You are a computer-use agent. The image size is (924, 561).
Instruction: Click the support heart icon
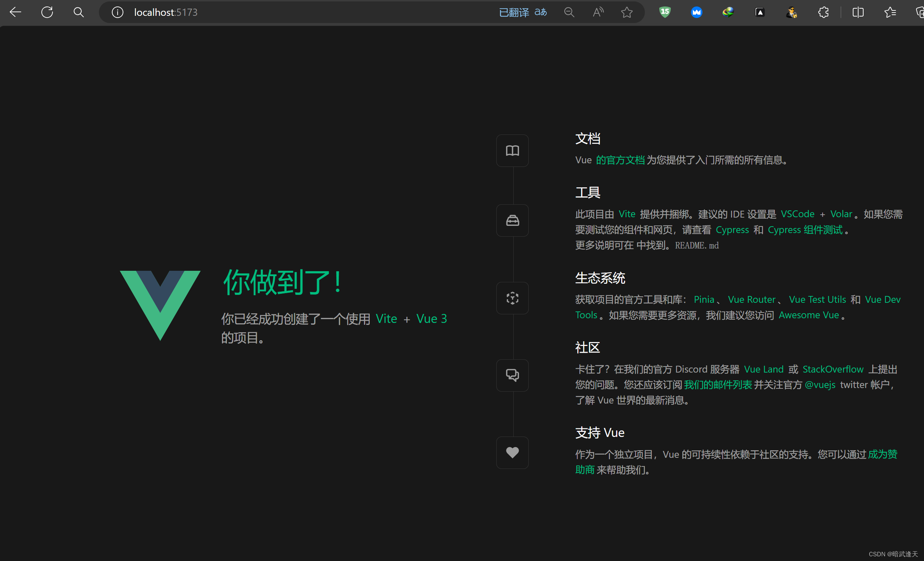512,452
